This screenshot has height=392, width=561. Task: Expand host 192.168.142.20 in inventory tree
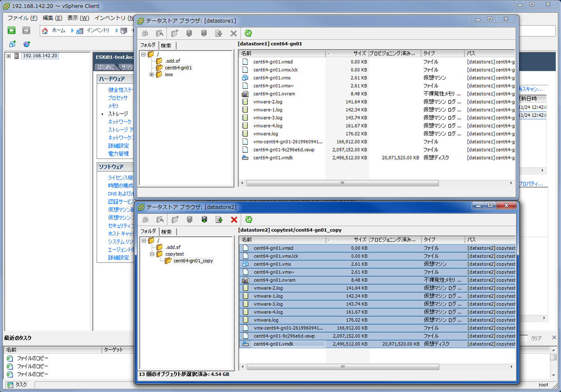click(x=8, y=56)
